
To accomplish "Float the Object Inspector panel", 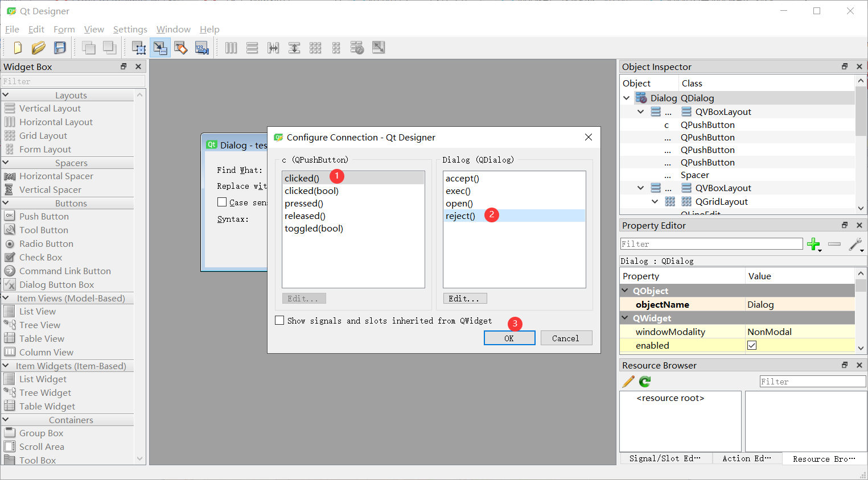I will [845, 67].
